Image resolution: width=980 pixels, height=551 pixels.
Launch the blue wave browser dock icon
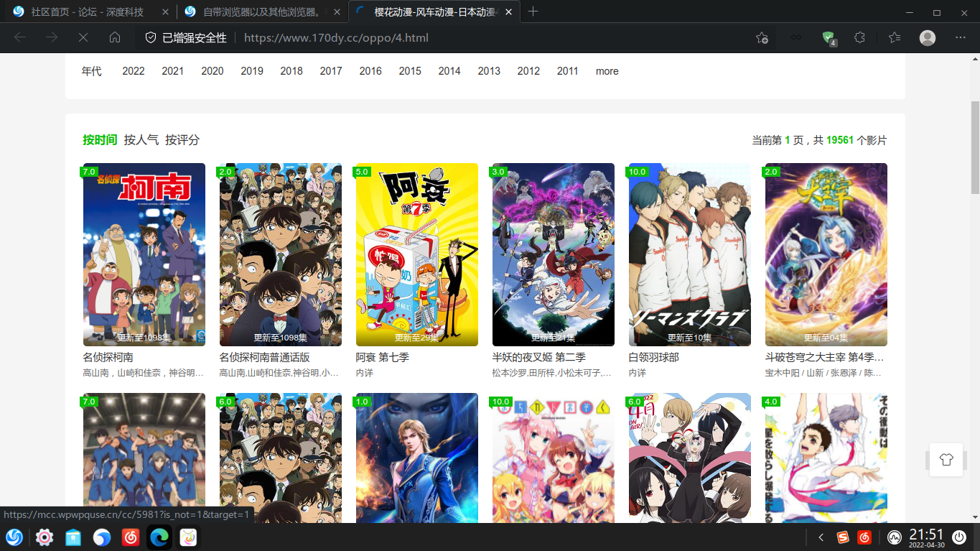click(x=102, y=537)
